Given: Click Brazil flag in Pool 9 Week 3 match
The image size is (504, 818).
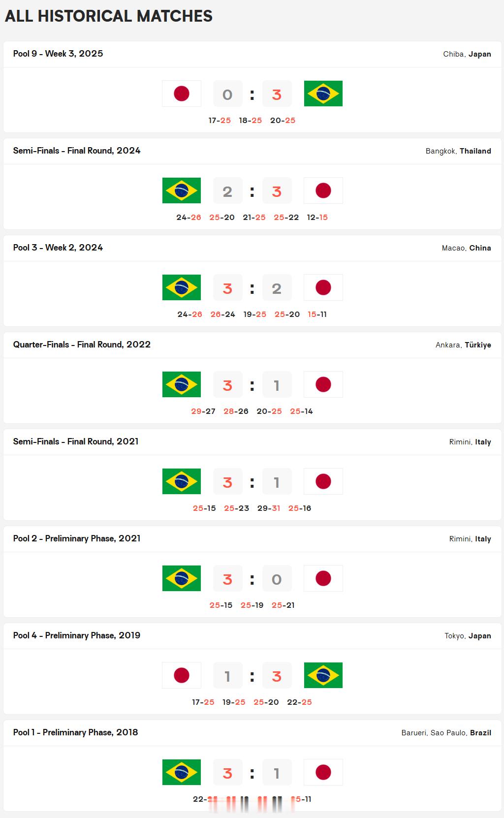Looking at the screenshot, I should [323, 94].
